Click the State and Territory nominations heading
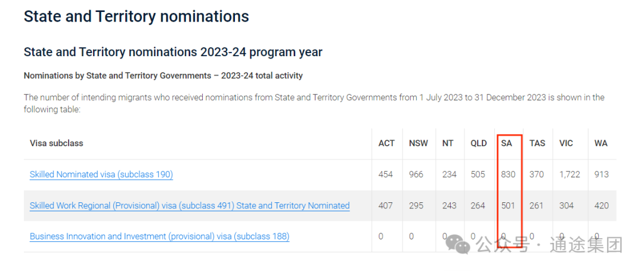This screenshot has height=271, width=644. 137,17
